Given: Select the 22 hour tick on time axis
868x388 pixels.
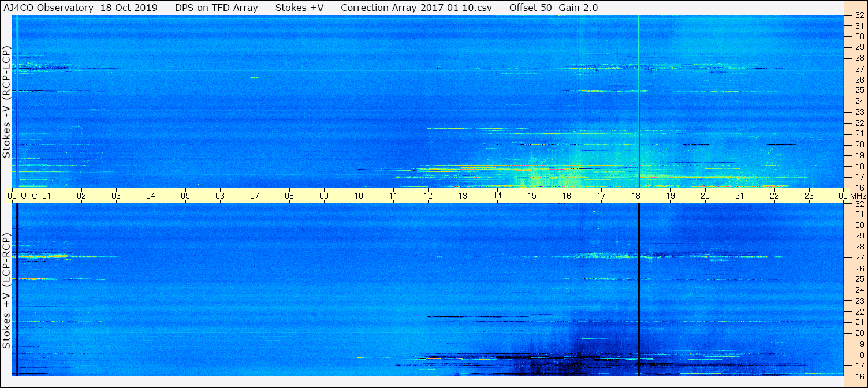Looking at the screenshot, I should [774, 196].
